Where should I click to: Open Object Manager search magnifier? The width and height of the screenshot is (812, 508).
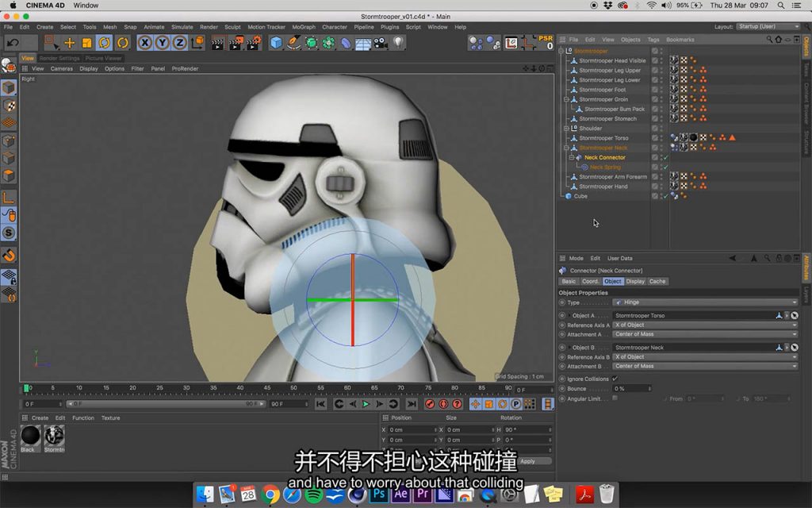(x=769, y=40)
